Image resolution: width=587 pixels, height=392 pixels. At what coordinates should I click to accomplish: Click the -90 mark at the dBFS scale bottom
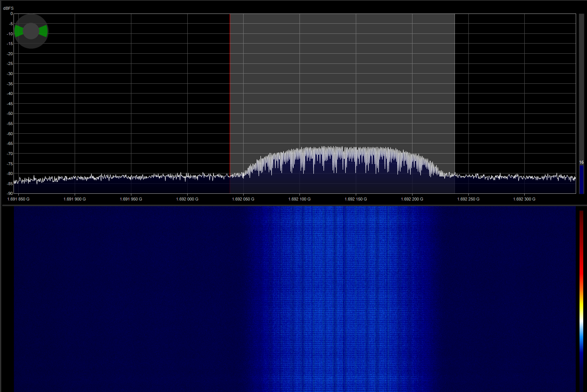pyautogui.click(x=10, y=193)
